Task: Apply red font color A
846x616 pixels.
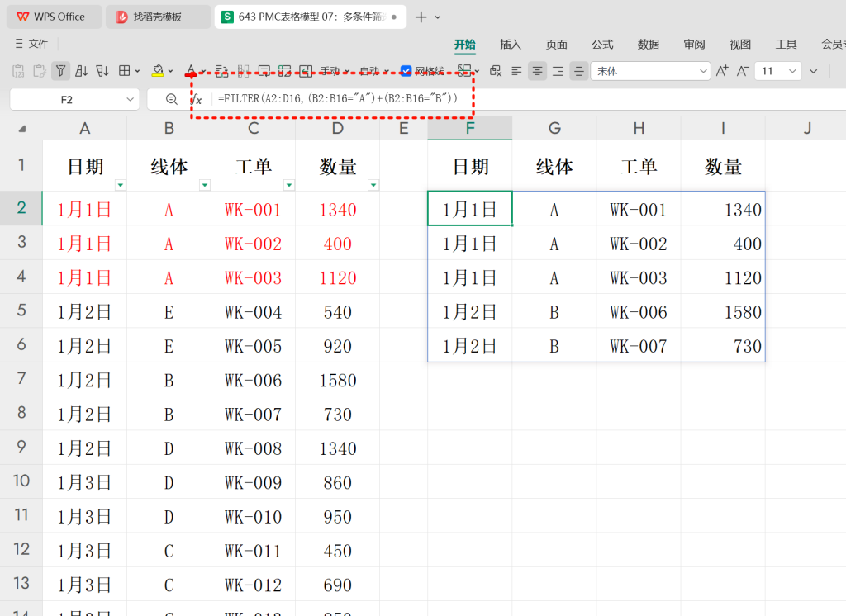Action: [191, 71]
